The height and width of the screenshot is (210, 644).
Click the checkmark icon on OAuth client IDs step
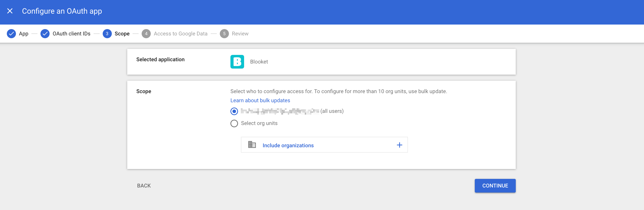[45, 33]
